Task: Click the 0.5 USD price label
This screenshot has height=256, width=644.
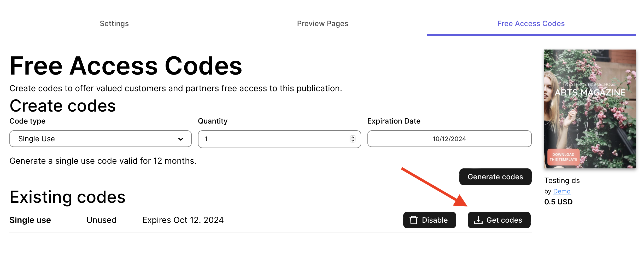Action: [x=558, y=202]
